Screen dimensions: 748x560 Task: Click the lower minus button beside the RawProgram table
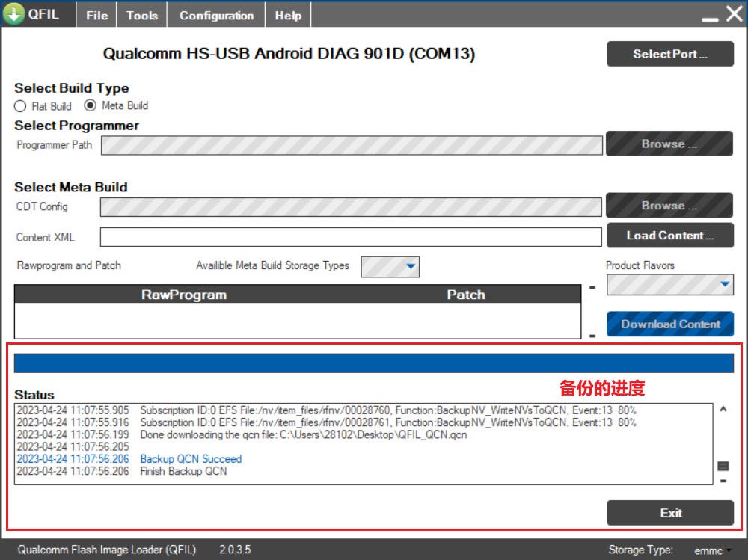[x=592, y=336]
